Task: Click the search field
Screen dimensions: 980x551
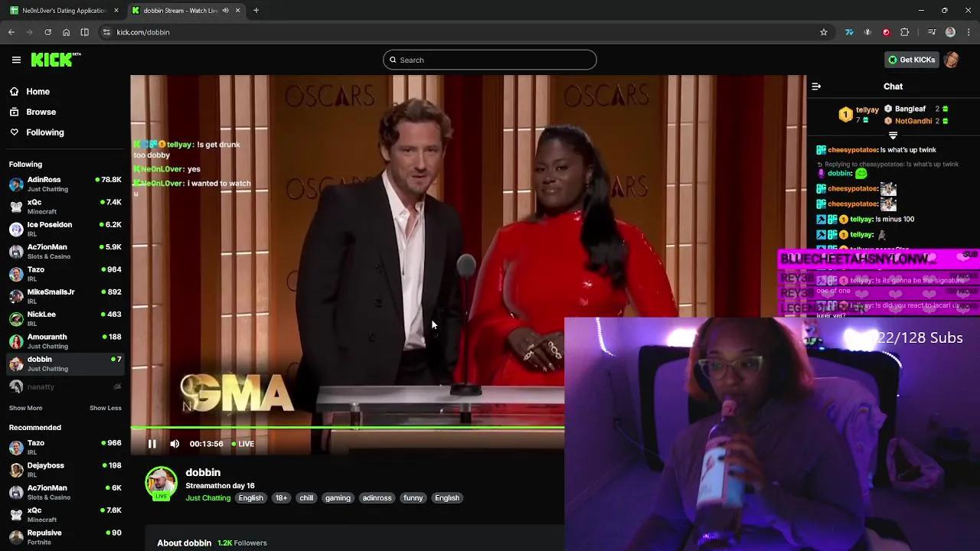Action: click(x=490, y=60)
